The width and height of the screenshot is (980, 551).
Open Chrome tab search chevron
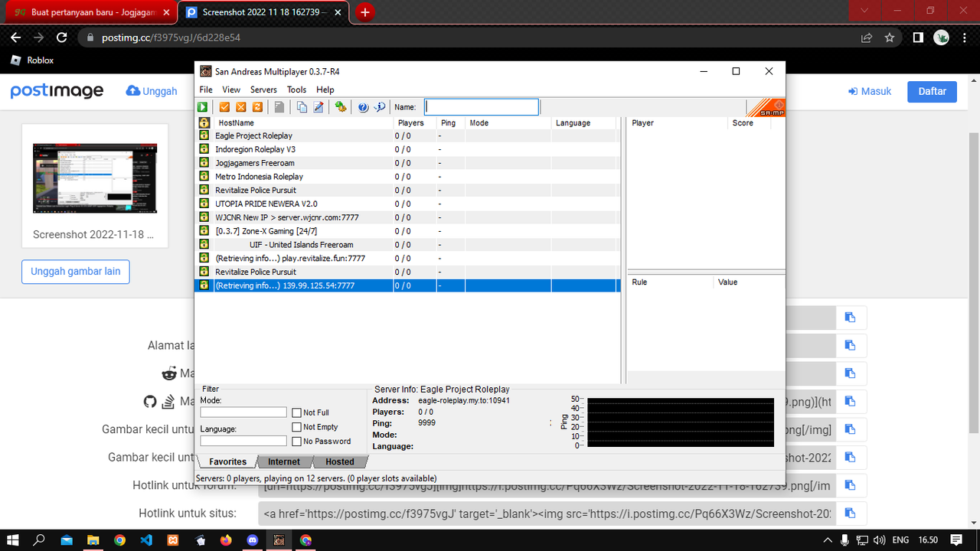pyautogui.click(x=864, y=11)
